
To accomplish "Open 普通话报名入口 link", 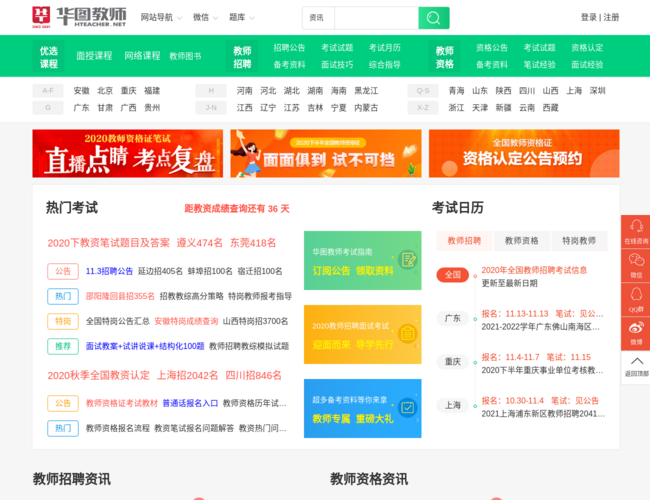I will point(190,403).
